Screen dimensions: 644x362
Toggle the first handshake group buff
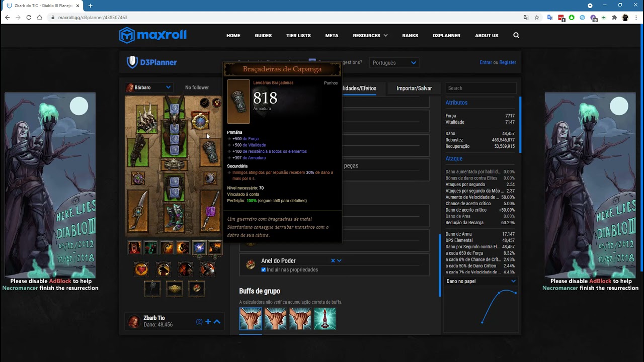251,319
